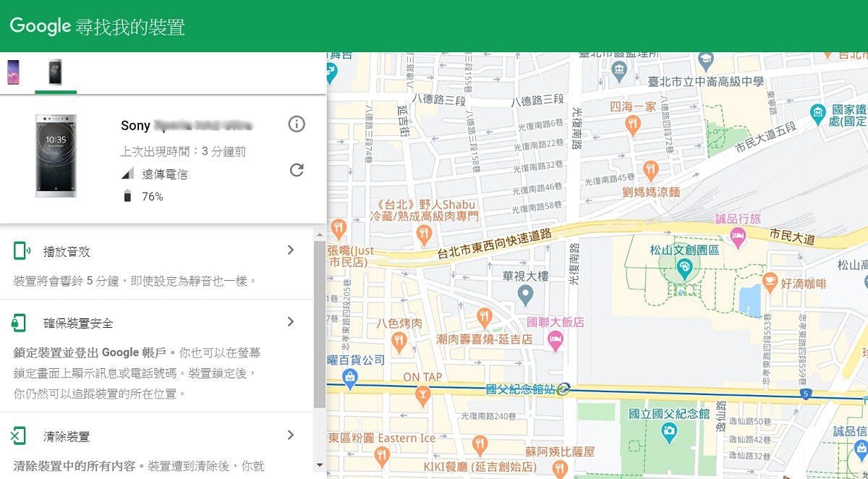Viewport: 868px width, 479px height.
Task: Click the play sound phone icon
Action: pos(21,251)
